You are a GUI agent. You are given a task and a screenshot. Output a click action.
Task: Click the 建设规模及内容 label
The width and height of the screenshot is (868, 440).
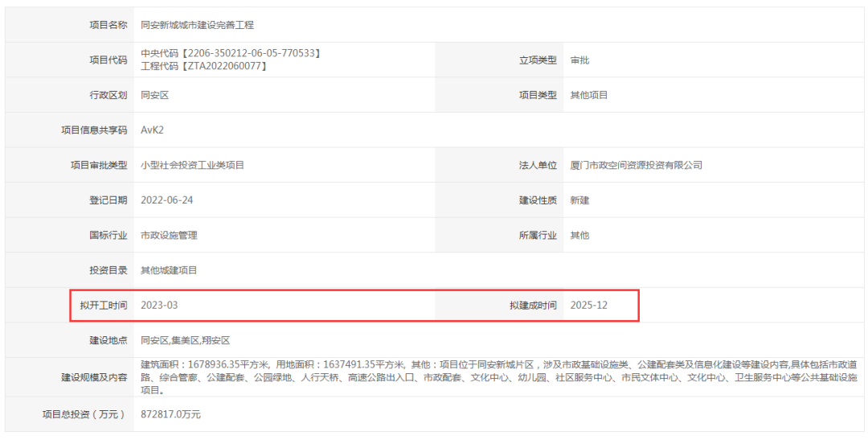(94, 377)
